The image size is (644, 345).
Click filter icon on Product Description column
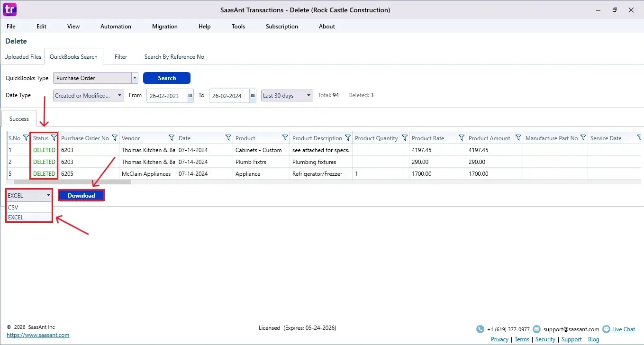tap(348, 138)
